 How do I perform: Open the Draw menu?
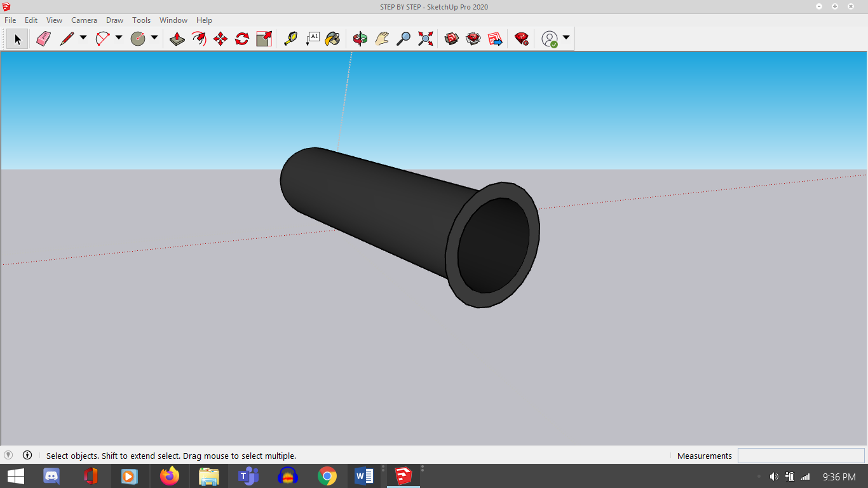pyautogui.click(x=114, y=20)
